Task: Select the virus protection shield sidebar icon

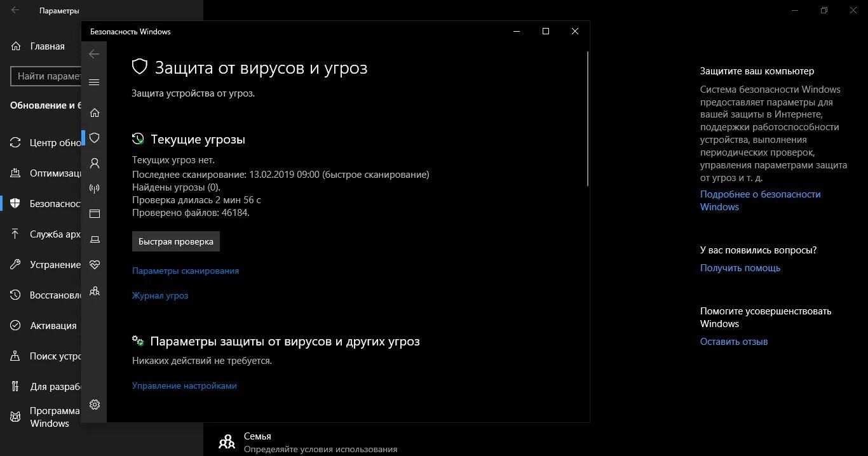Action: point(95,138)
